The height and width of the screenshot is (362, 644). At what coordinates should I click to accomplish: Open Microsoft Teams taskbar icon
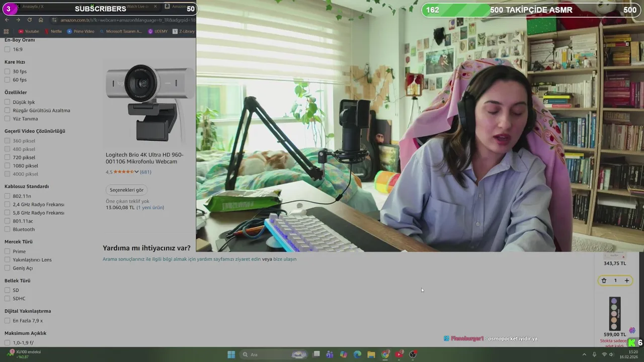(x=330, y=354)
